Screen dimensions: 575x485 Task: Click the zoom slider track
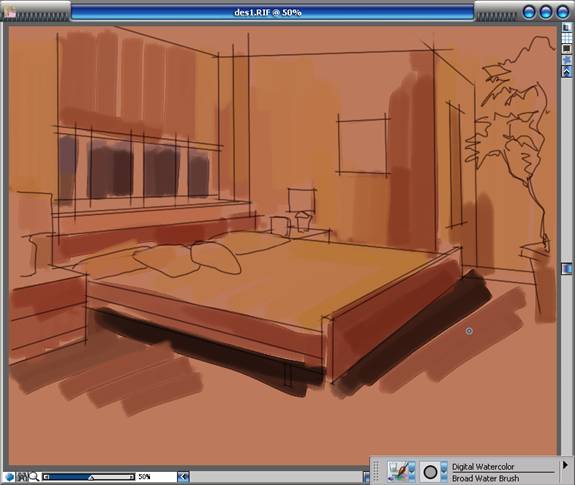pyautogui.click(x=88, y=477)
